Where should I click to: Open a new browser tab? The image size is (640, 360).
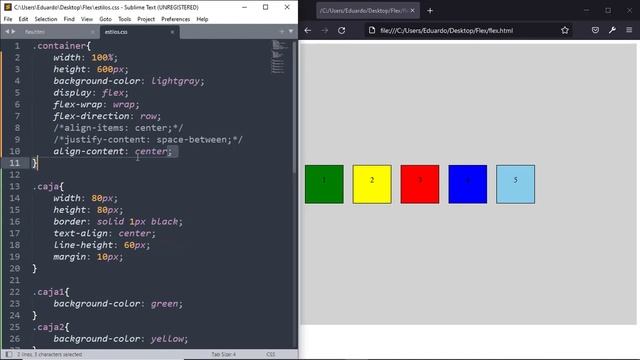coord(430,11)
